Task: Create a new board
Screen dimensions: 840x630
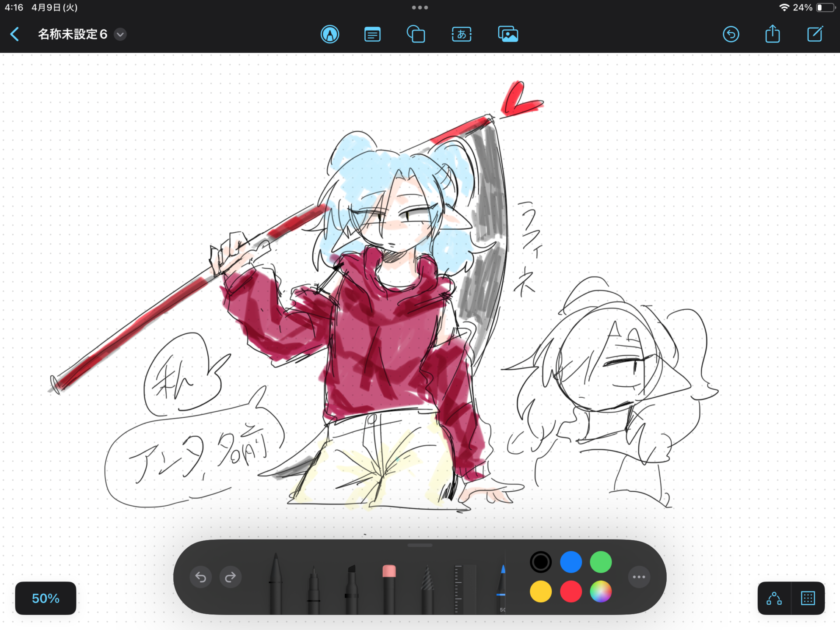Action: tap(815, 34)
